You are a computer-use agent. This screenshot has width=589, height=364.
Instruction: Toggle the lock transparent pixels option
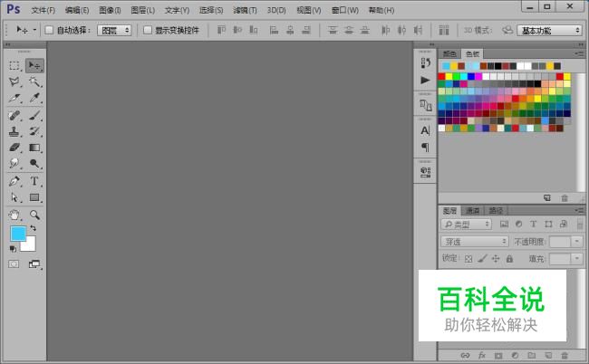click(x=468, y=259)
